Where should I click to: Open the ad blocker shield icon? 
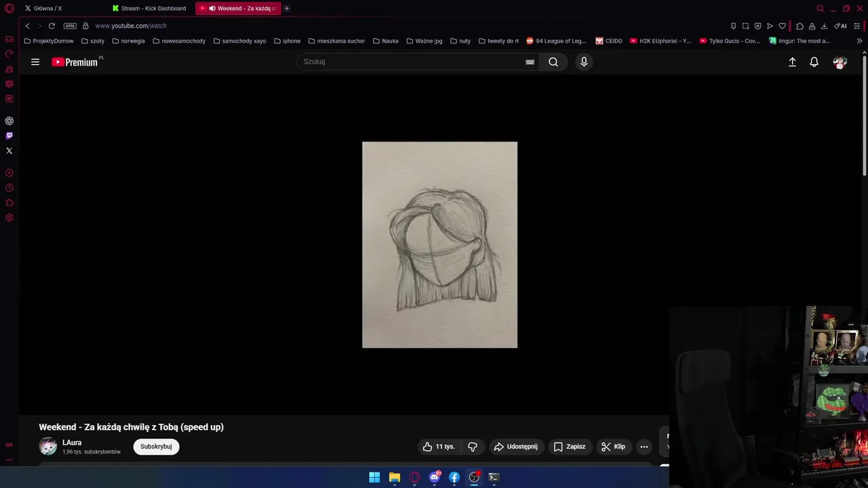point(757,26)
